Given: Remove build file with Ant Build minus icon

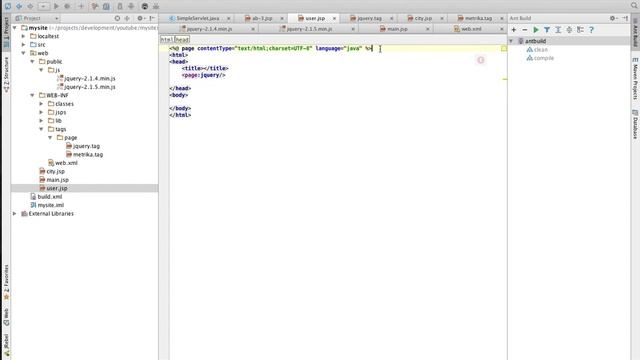Looking at the screenshot, I should click(525, 30).
